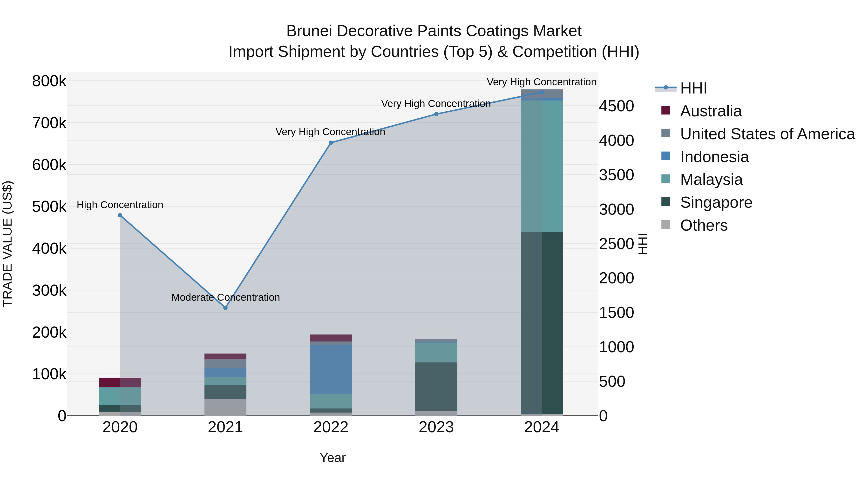
Task: Click the x-axis label 2022
Action: click(x=331, y=427)
